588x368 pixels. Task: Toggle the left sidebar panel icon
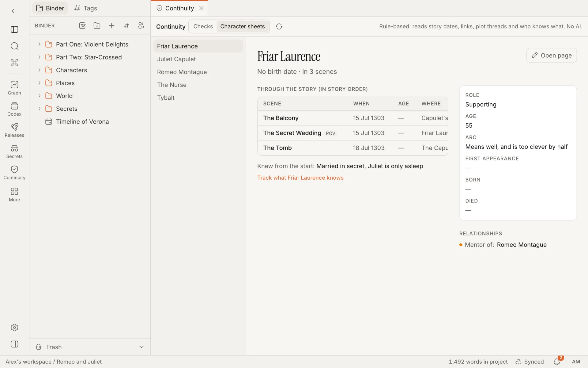14,29
